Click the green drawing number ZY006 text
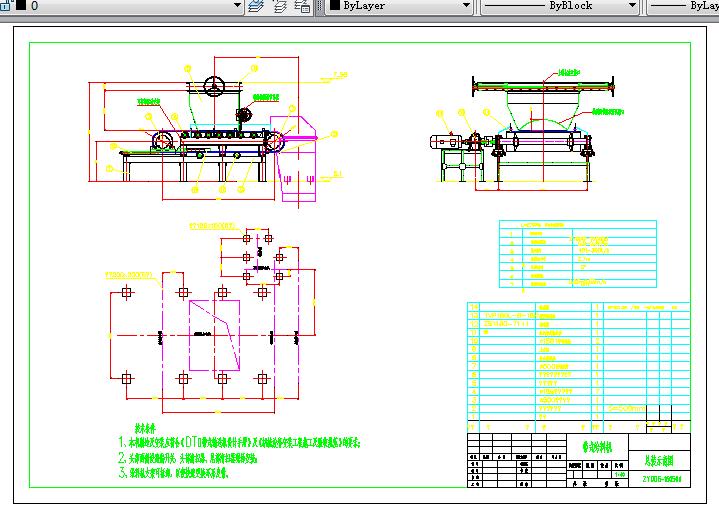The height and width of the screenshot is (507, 719). point(662,479)
